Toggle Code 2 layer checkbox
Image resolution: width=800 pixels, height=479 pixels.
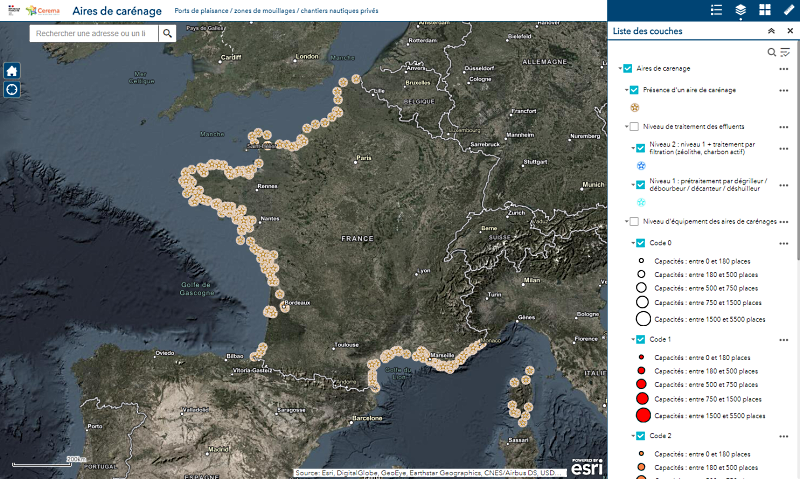pyautogui.click(x=641, y=436)
